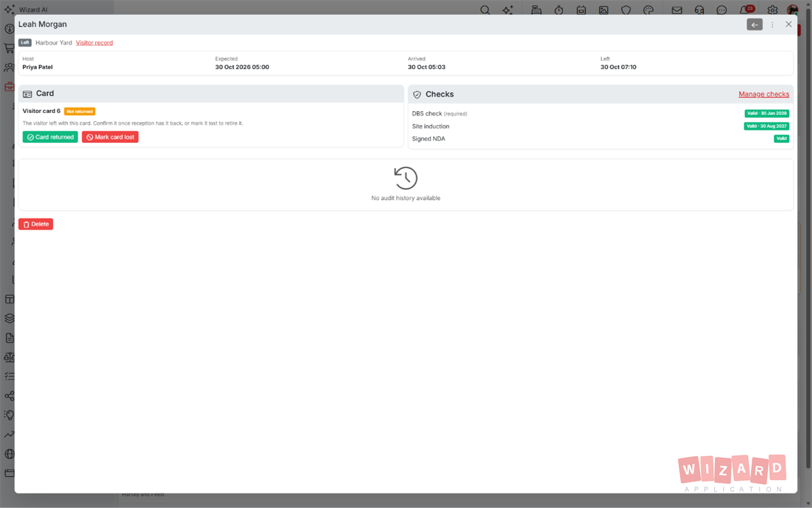
Task: Open the shopping cart icon in sidebar
Action: point(10,48)
